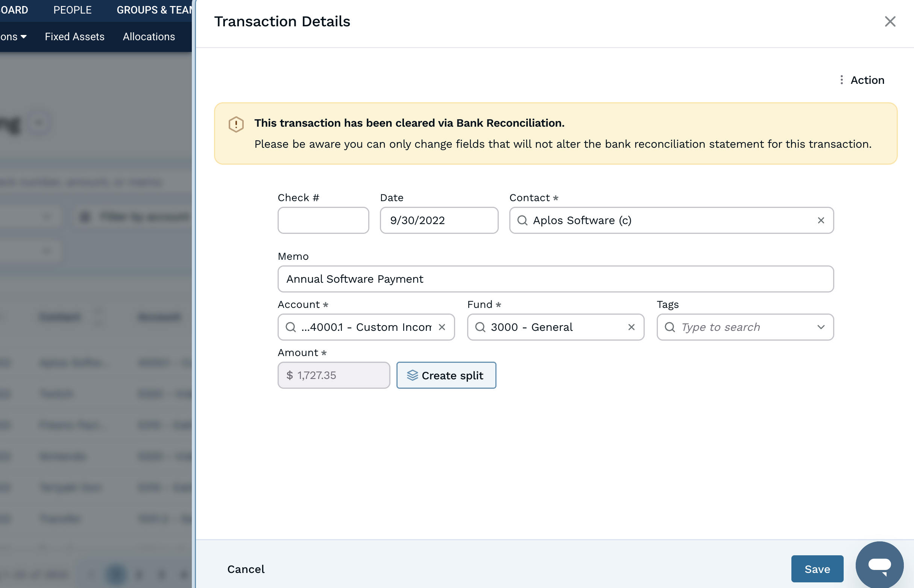Expand the Tags dropdown
The image size is (914, 588).
point(822,327)
